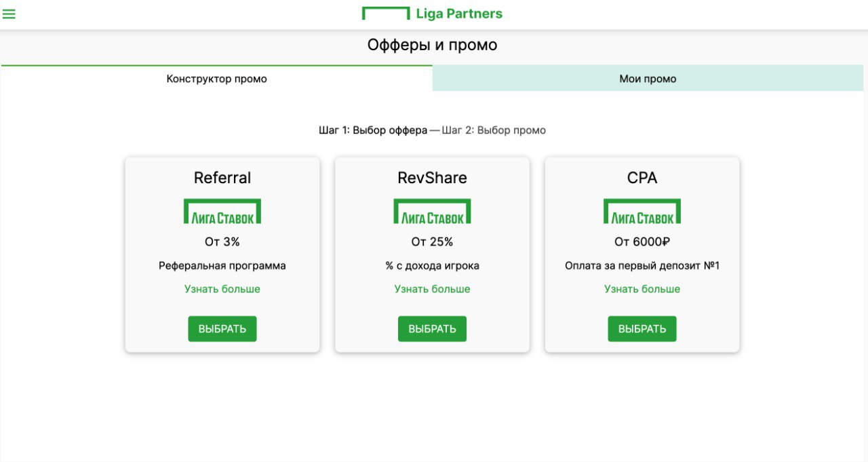Click the Шаг 1: Выбор оффера step
Image resolution: width=868 pixels, height=462 pixels.
(373, 130)
